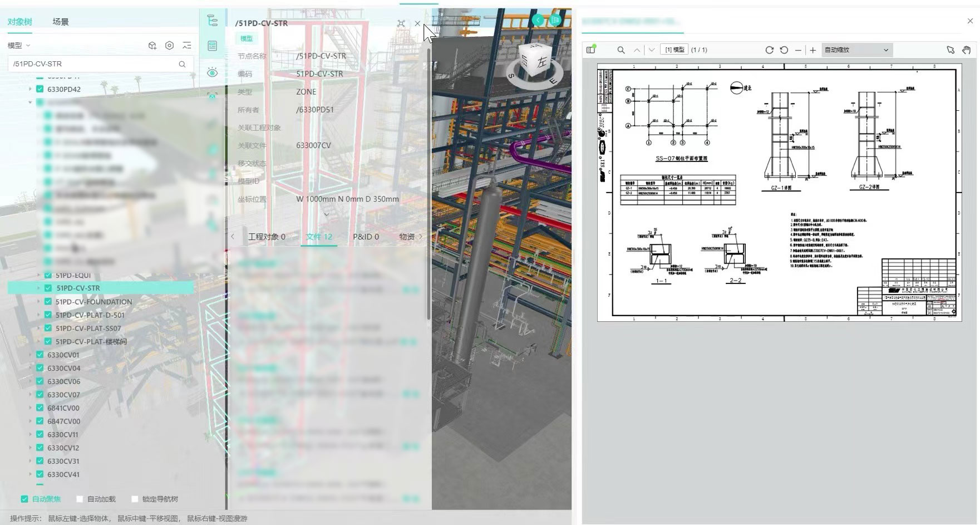980x525 pixels.
Task: Expand the 6330CV01 tree node
Action: (31, 355)
